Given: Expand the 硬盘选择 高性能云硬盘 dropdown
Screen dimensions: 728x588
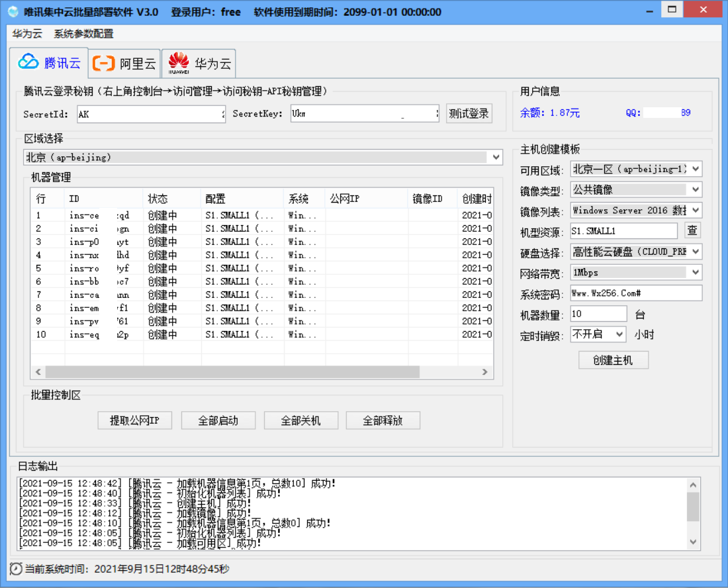Looking at the screenshot, I should [695, 252].
